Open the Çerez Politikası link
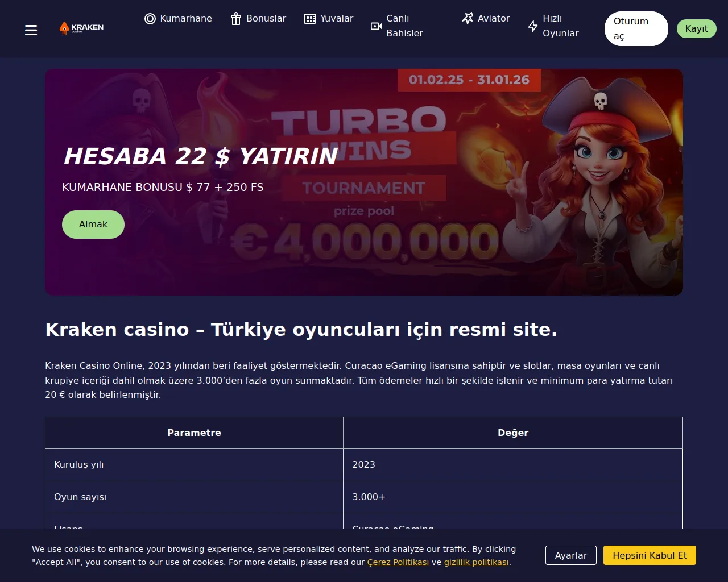Viewport: 728px width, 582px height. tap(398, 562)
